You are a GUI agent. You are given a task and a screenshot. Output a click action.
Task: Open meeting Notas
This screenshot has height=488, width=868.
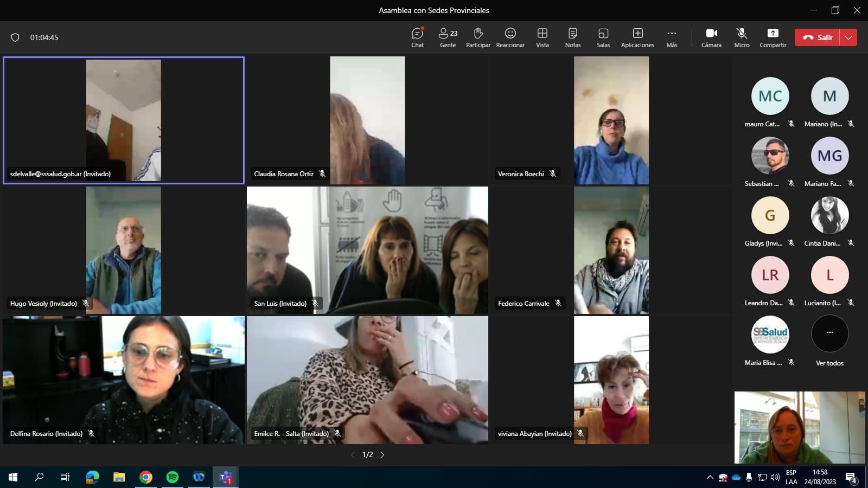(x=572, y=37)
